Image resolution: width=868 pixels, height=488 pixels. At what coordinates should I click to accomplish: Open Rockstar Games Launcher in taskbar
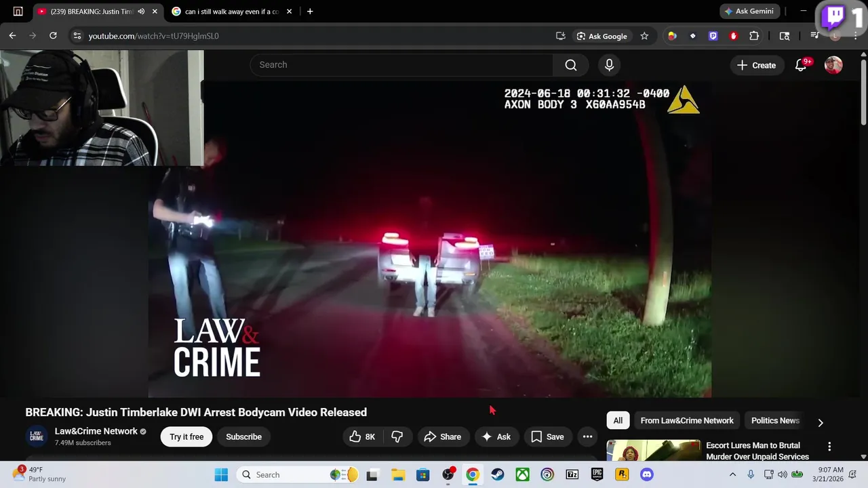click(622, 475)
